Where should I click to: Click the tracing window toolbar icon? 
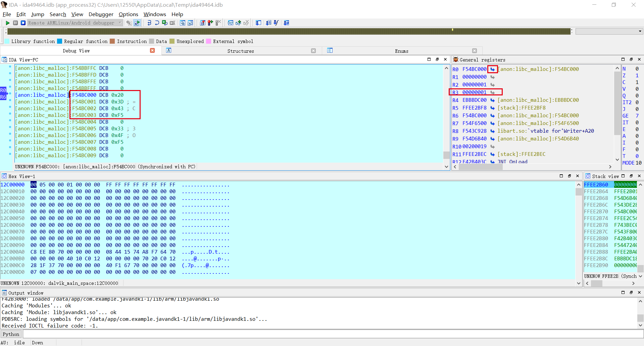tap(258, 23)
